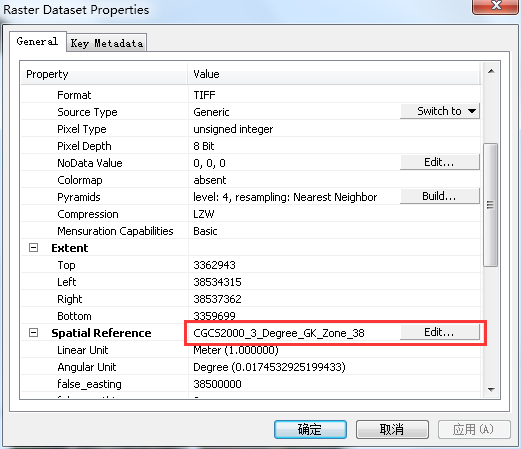Collapse the Spatial Reference section

(33, 333)
